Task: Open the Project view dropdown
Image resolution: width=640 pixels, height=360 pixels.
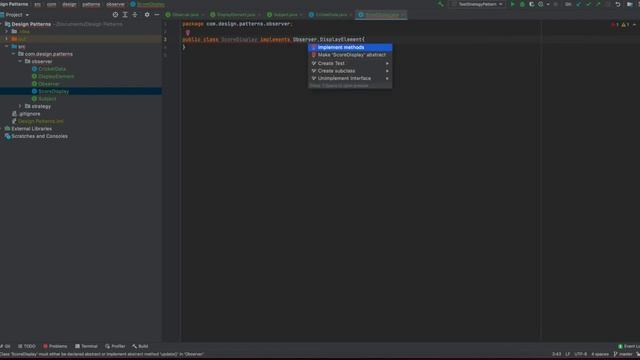Action: 16,15
